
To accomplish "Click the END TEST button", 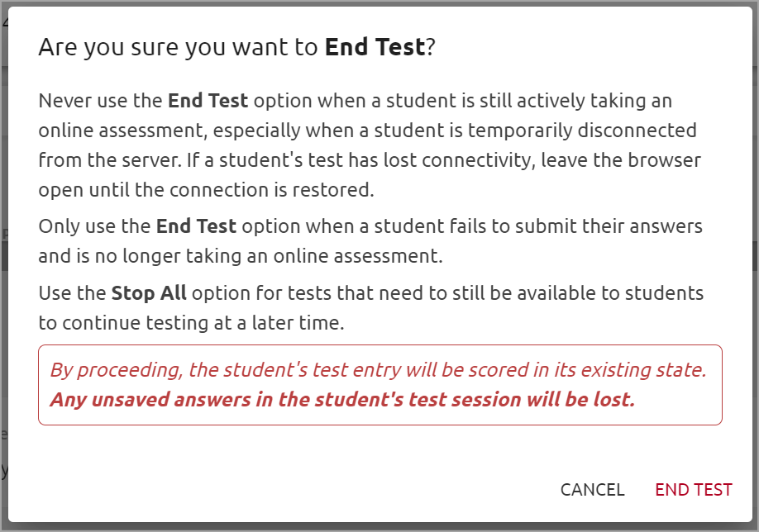I will (x=693, y=490).
